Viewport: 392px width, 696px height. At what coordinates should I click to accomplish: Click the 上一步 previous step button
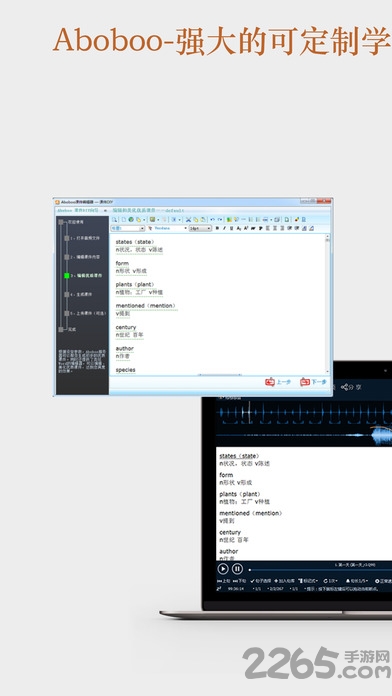pyautogui.click(x=278, y=382)
